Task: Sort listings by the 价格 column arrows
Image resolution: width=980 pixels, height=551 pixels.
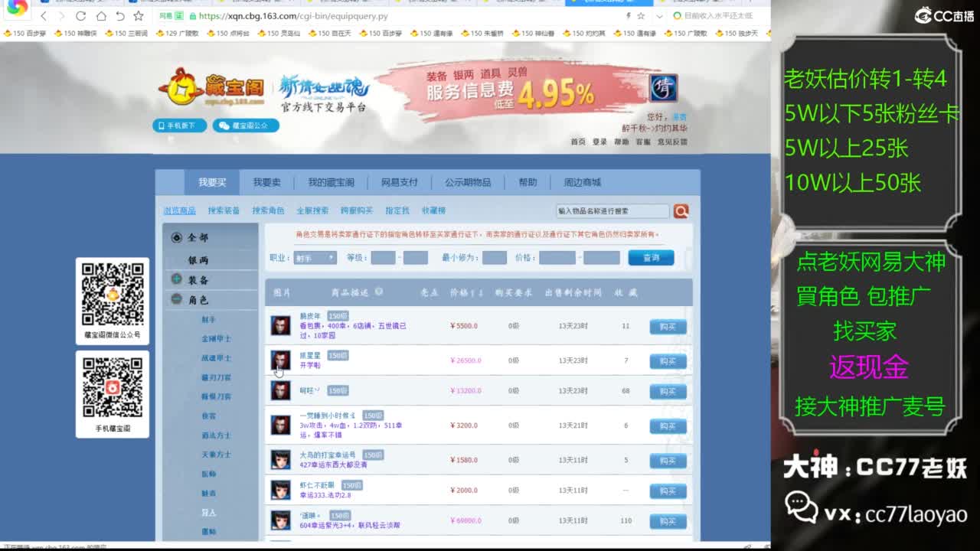Action: click(477, 293)
